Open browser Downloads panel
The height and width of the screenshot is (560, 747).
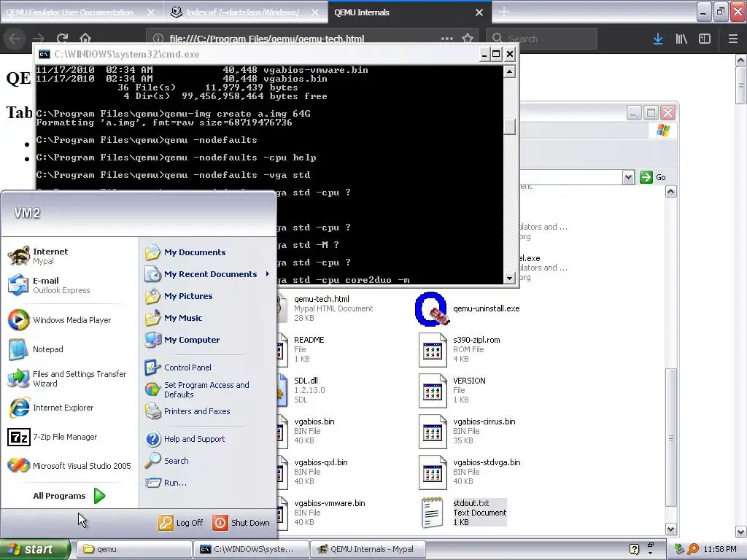(x=658, y=39)
